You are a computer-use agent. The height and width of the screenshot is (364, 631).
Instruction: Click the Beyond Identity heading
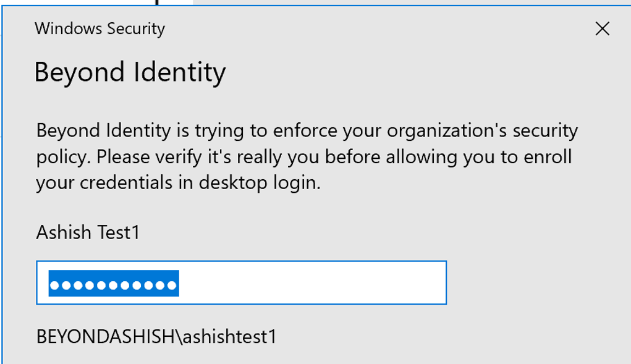click(130, 73)
